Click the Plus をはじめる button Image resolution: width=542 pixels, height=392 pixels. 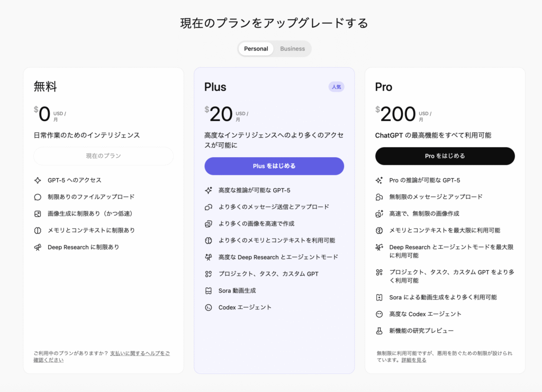pyautogui.click(x=274, y=166)
